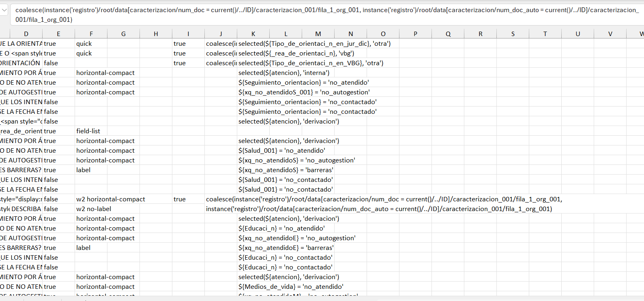This screenshot has width=644, height=301.
Task: Select column G header
Action: point(123,34)
